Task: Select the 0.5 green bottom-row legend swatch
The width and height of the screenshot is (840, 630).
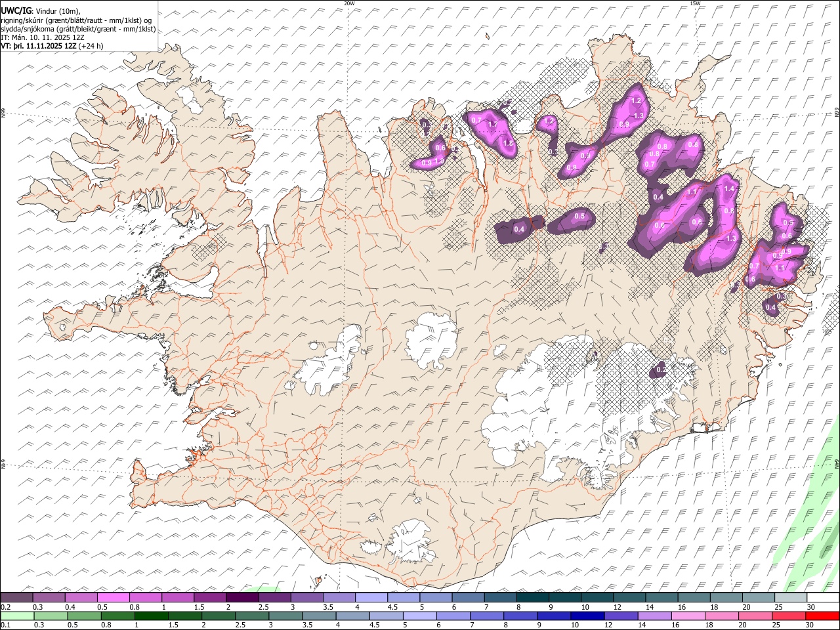Action: tap(84, 616)
